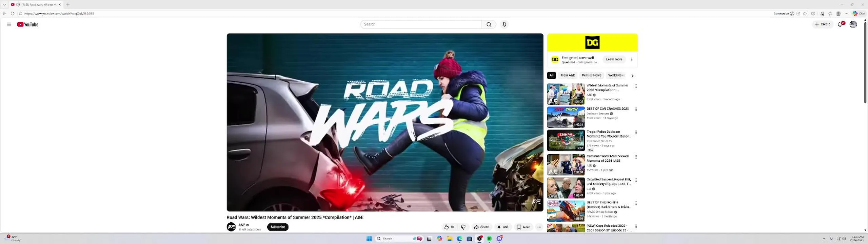The height and width of the screenshot is (244, 868).
Task: Open Spotify from the taskbar
Action: click(x=489, y=239)
